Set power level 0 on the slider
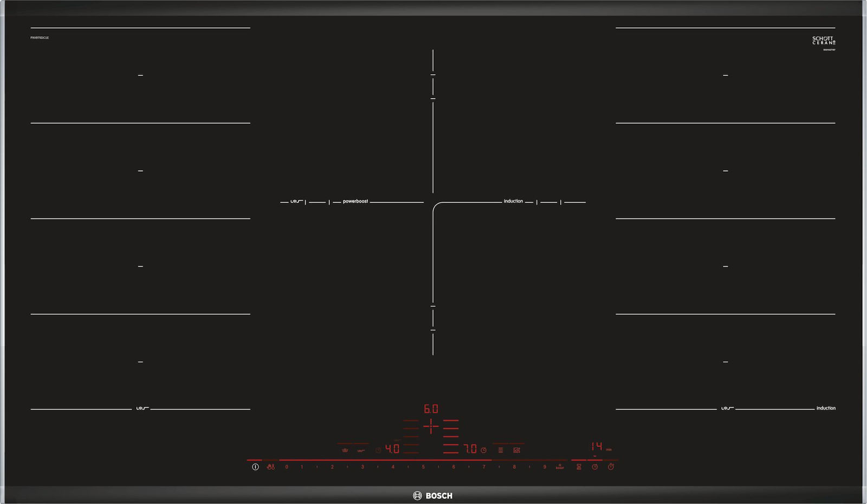This screenshot has height=504, width=867. click(287, 467)
